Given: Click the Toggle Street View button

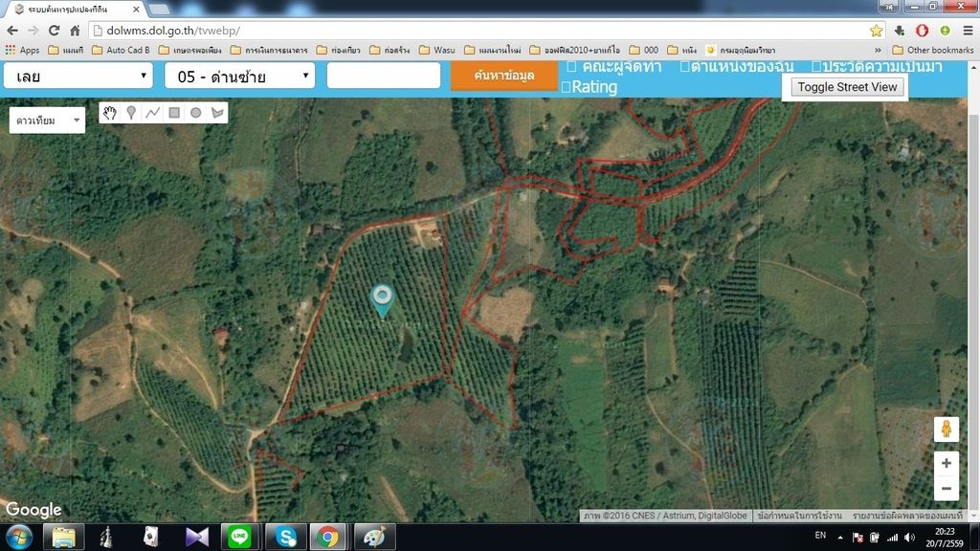Looking at the screenshot, I should [x=847, y=87].
